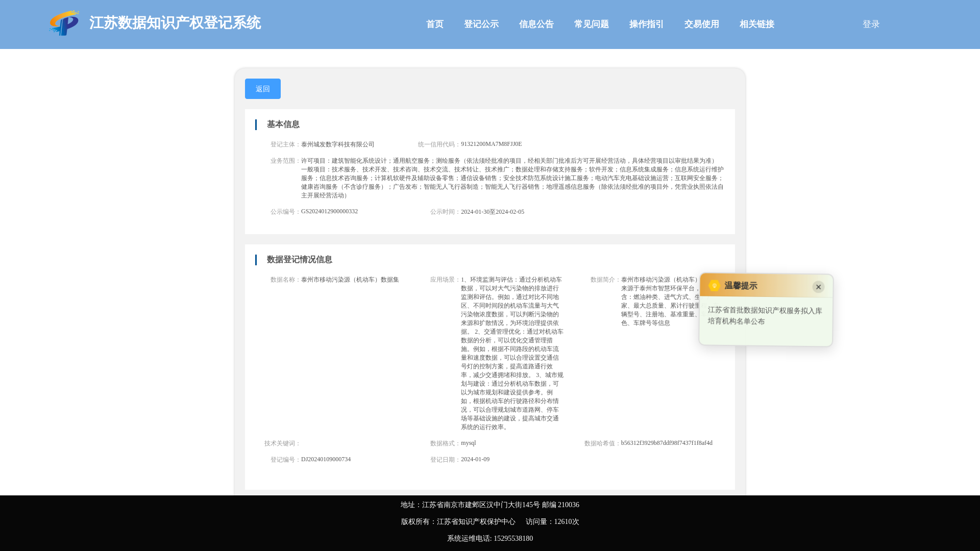Close the 温馨提示 popup
980x551 pixels.
[x=818, y=287]
